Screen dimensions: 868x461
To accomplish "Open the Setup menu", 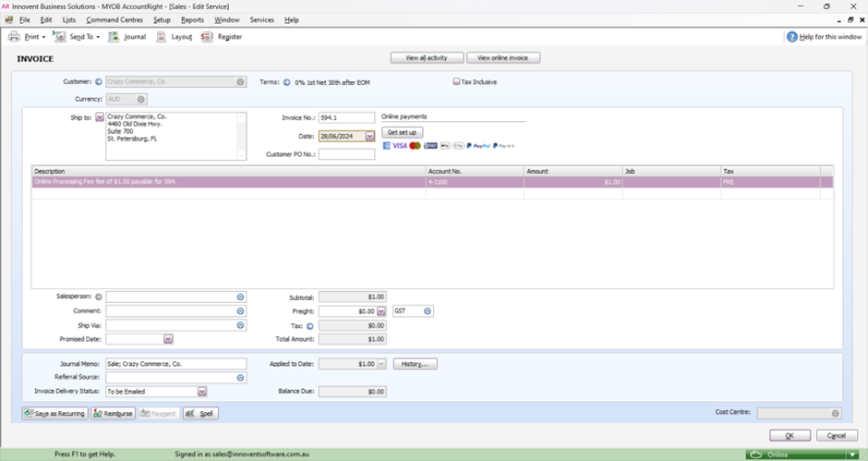I will (162, 20).
